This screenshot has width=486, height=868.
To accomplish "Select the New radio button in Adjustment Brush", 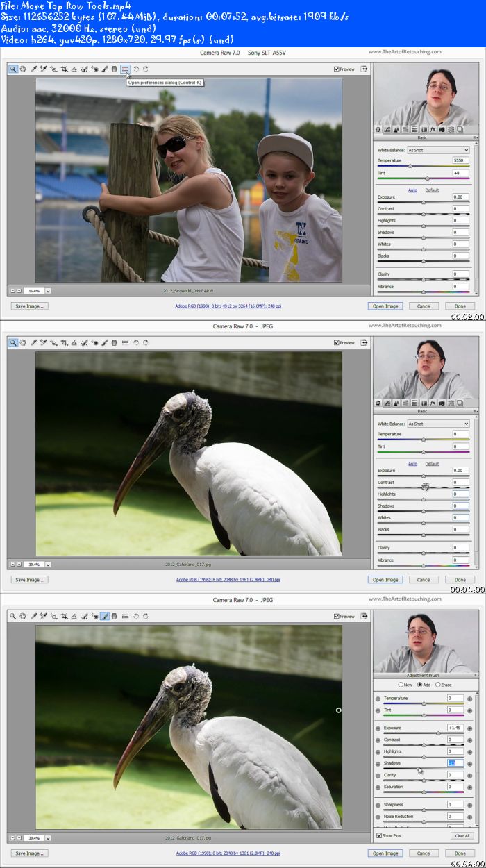I will (401, 685).
